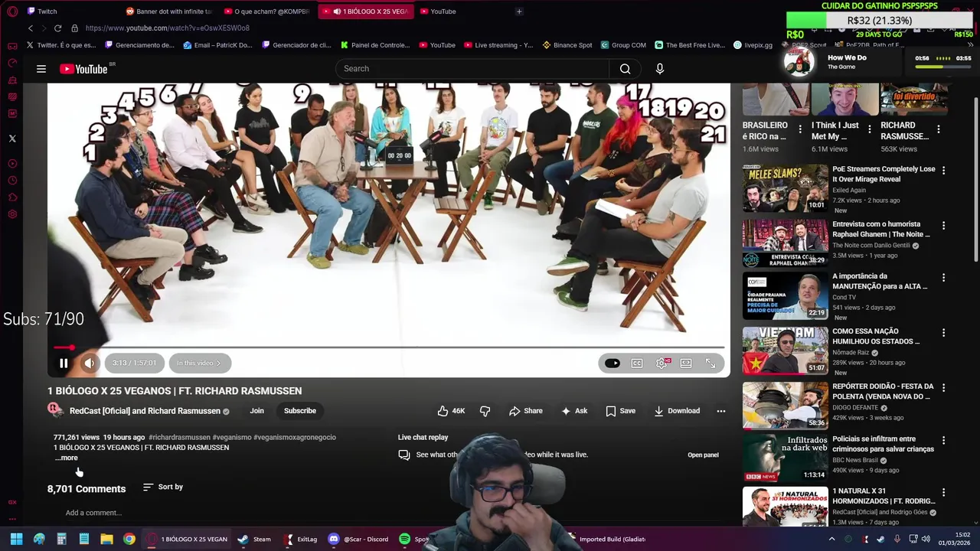Open Chrome from the taskbar

pos(129,539)
